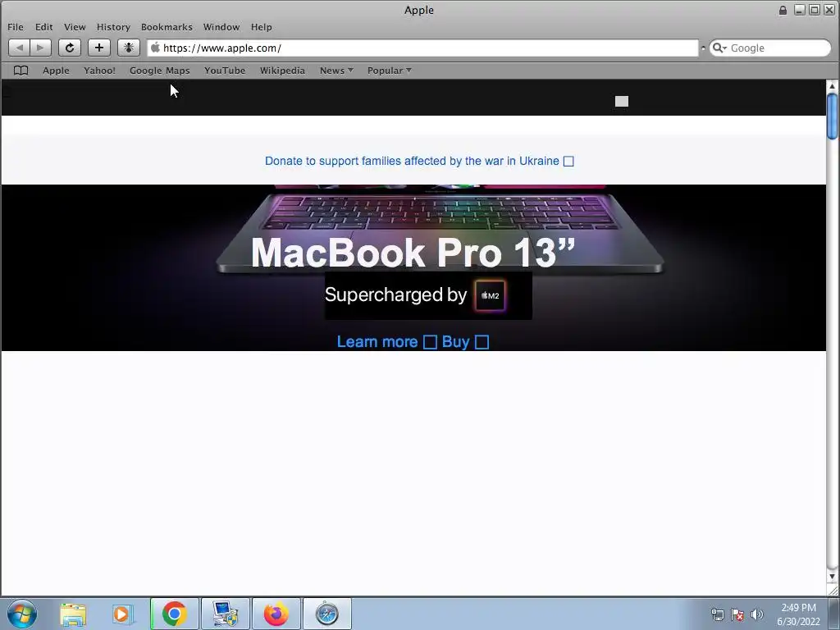Screen dimensions: 840x630
Task: Minimize the Safari window
Action: (799, 10)
